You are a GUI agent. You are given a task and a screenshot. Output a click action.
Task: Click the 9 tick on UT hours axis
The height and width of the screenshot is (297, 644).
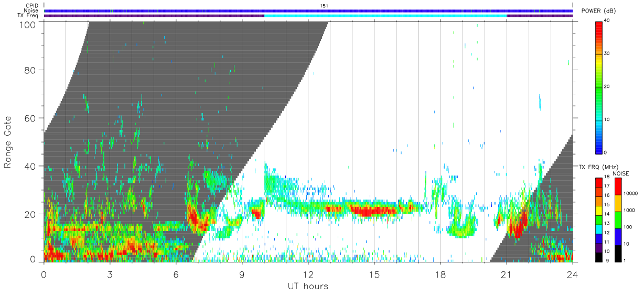coord(242,274)
